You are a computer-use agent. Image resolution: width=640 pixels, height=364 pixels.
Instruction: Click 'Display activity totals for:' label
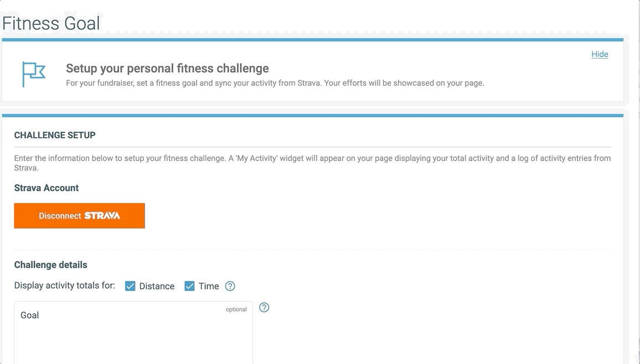(x=64, y=285)
